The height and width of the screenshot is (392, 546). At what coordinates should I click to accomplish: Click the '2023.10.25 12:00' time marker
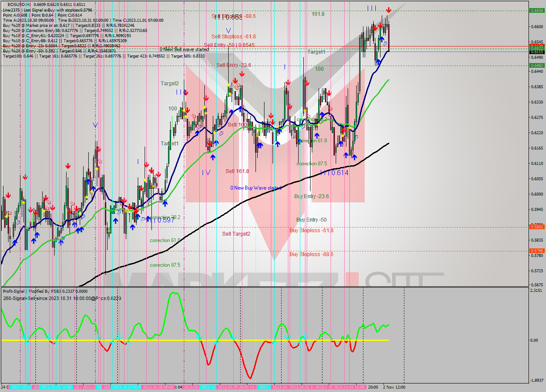click(x=56, y=387)
